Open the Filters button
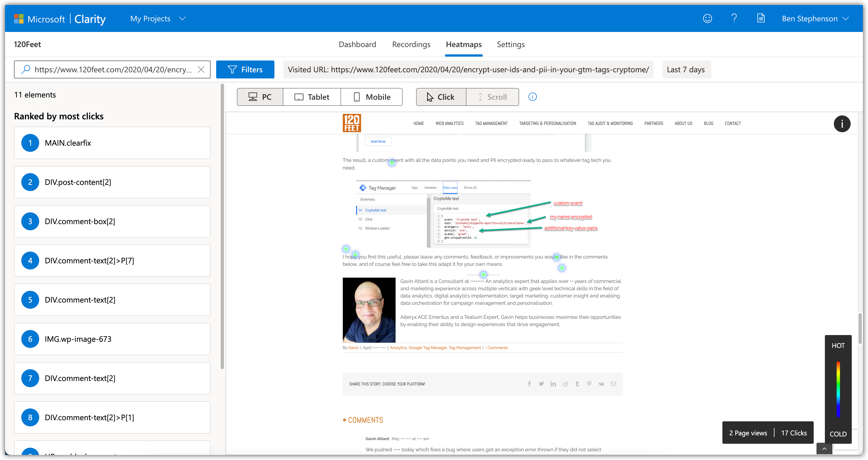This screenshot has width=868, height=460. (x=245, y=69)
